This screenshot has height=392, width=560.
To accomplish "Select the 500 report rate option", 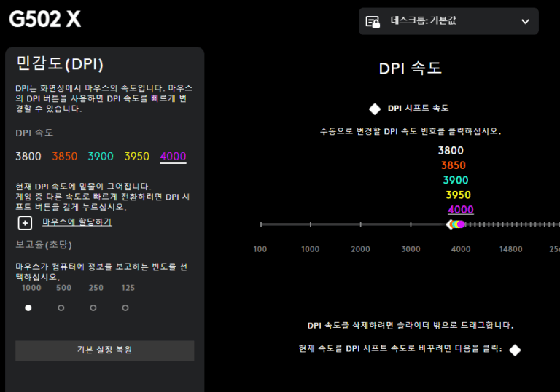I will point(61,307).
